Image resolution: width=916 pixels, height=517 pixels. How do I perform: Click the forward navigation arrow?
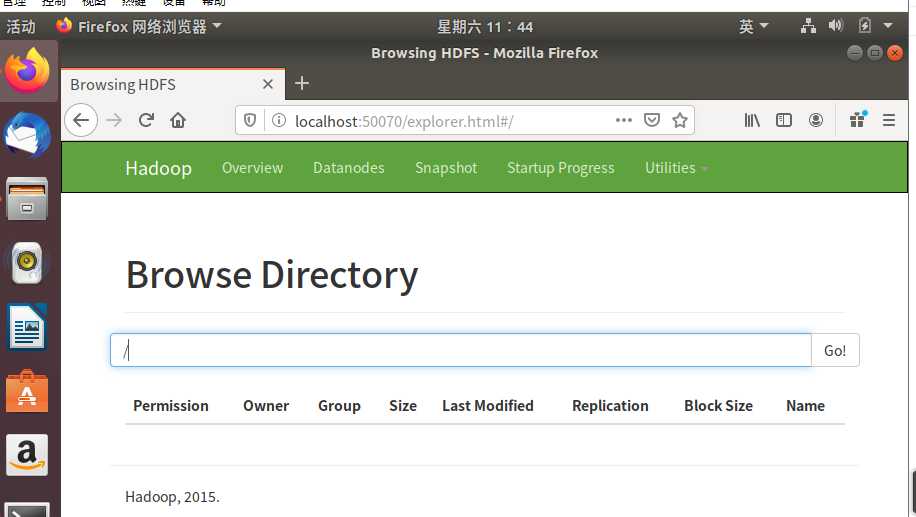pos(114,120)
